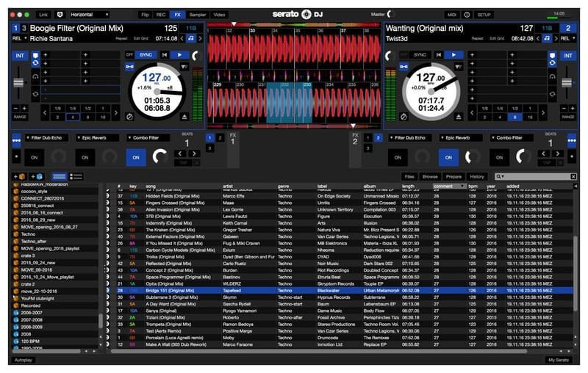Play the left deck track

point(179,54)
